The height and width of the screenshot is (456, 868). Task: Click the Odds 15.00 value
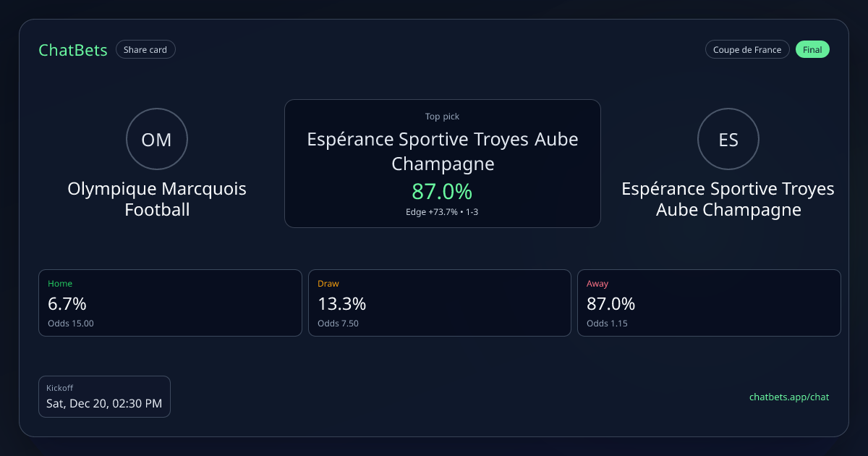(x=71, y=324)
